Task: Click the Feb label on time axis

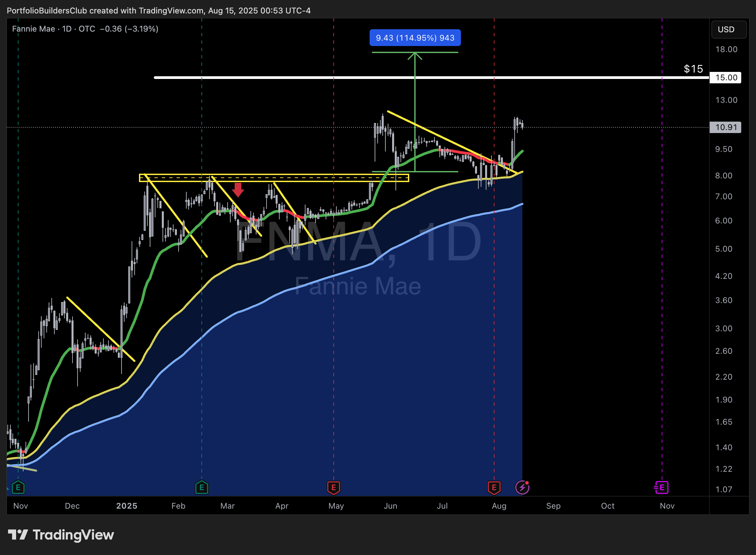Action: coord(178,506)
